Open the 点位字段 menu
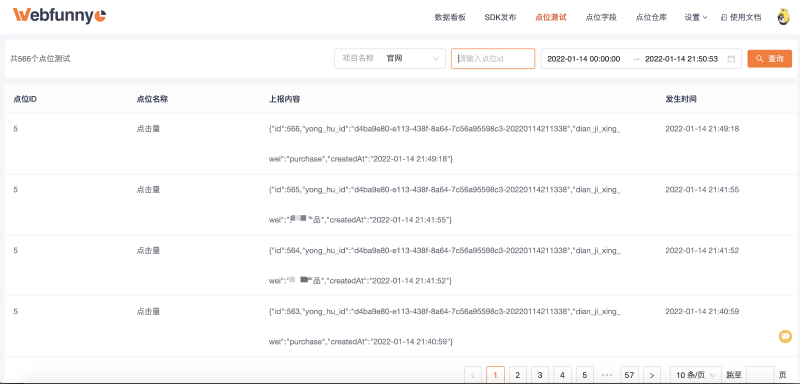The width and height of the screenshot is (800, 384). pyautogui.click(x=601, y=17)
